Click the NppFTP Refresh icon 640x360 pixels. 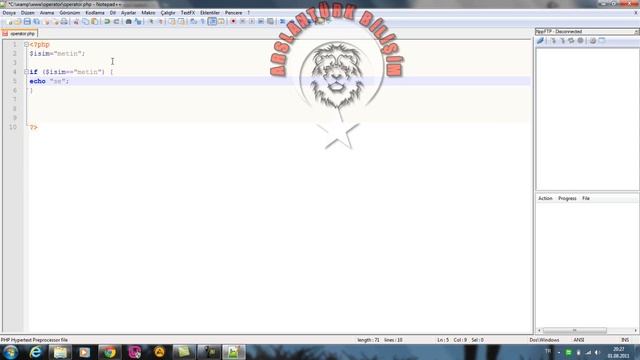[571, 41]
